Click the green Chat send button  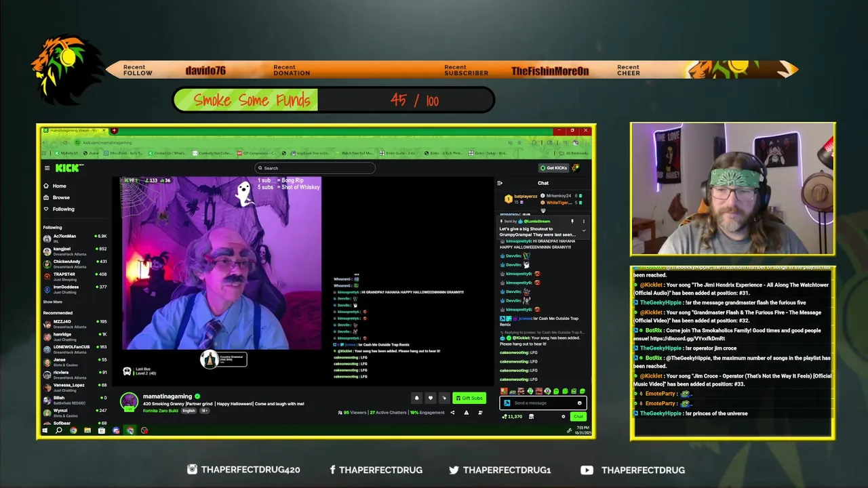(578, 416)
